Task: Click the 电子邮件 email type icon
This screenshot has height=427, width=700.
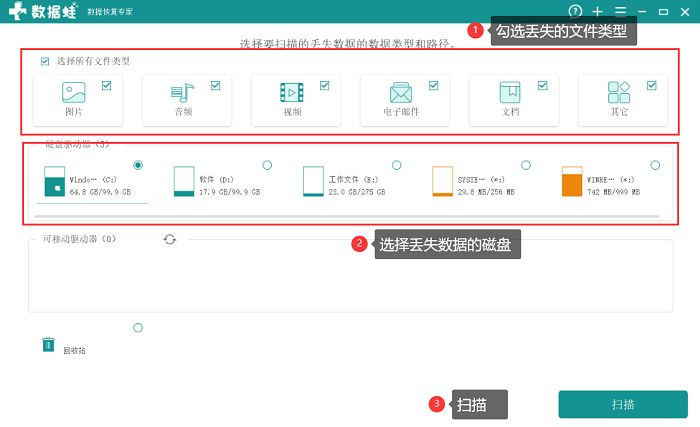Action: [x=400, y=92]
